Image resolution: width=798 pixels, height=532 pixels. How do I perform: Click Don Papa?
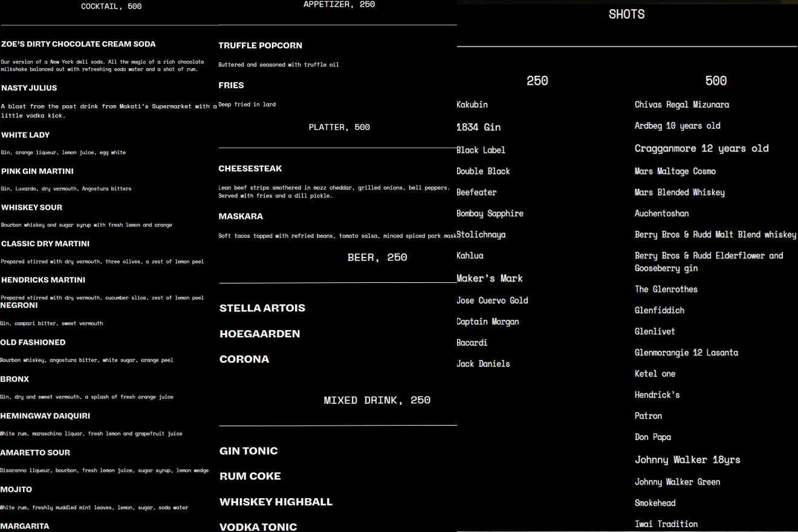(653, 437)
